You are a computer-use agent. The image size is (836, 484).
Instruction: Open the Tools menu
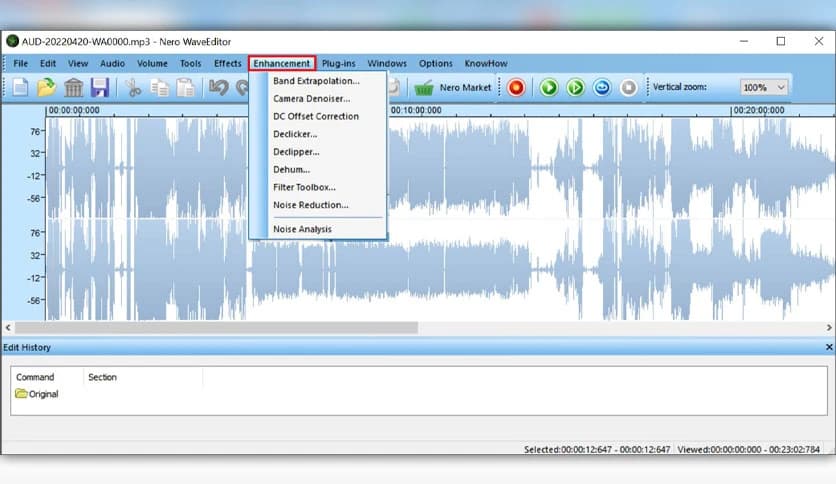[x=190, y=63]
